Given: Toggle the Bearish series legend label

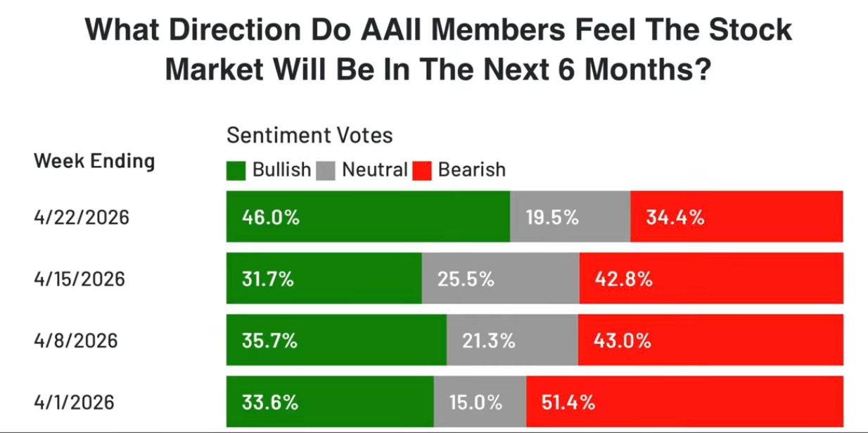Looking at the screenshot, I should click(471, 170).
